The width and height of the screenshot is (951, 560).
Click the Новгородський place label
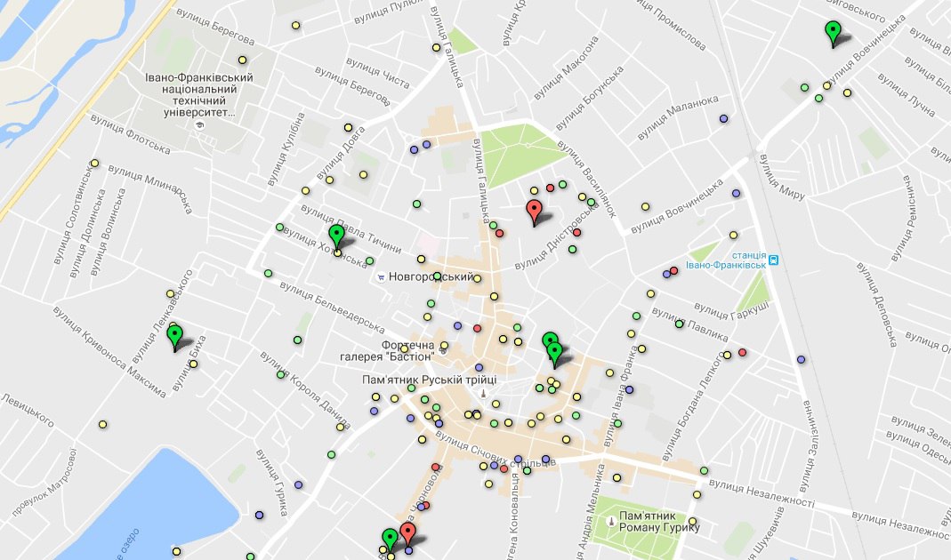point(431,277)
